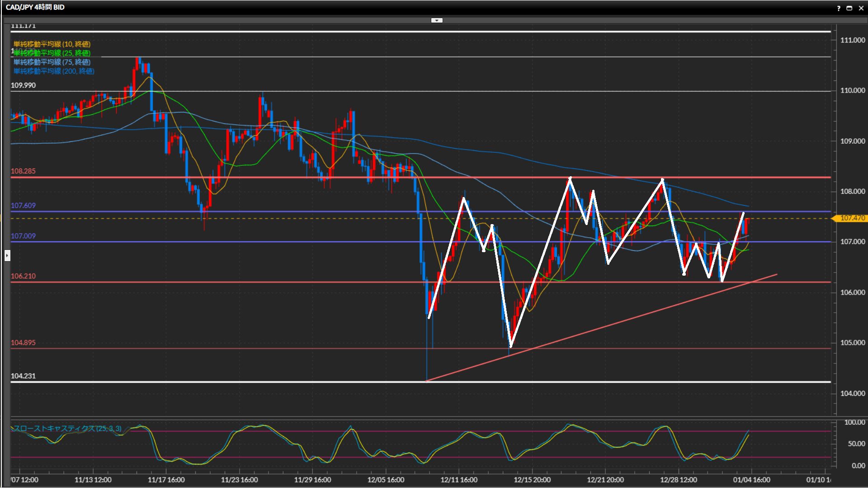This screenshot has width=868, height=488.
Task: Click the slow stochastics (25,3,3) label
Action: tap(68, 428)
